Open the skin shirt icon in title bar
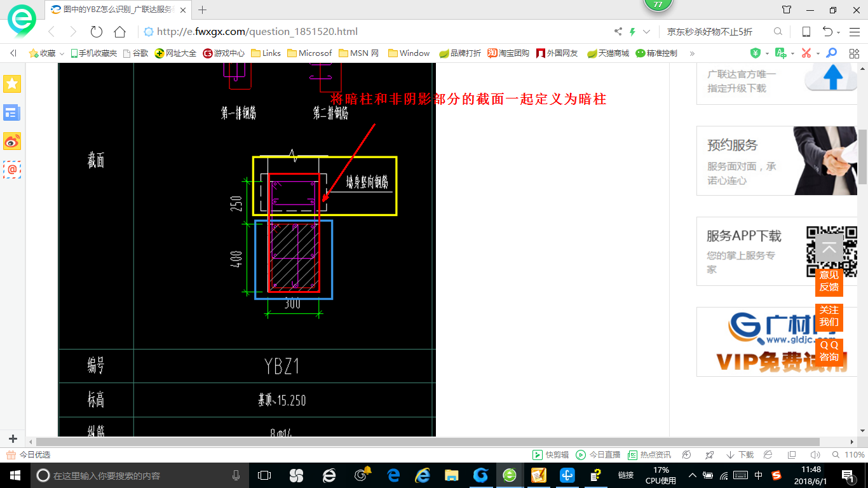Image resolution: width=868 pixels, height=488 pixels. click(787, 10)
